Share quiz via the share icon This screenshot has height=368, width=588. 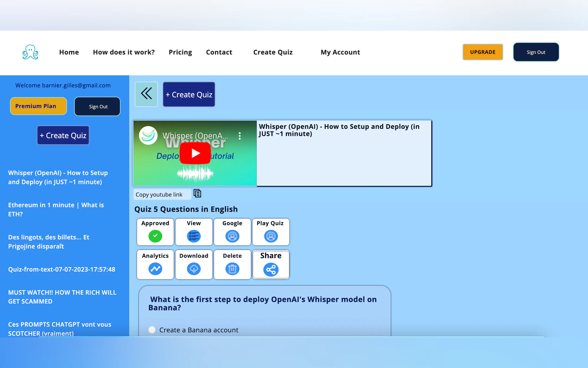coord(271,270)
